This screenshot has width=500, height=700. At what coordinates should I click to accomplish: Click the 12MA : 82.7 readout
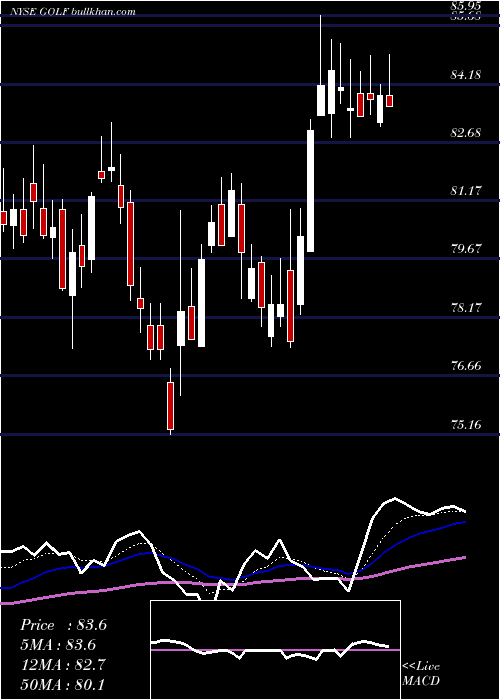(63, 664)
